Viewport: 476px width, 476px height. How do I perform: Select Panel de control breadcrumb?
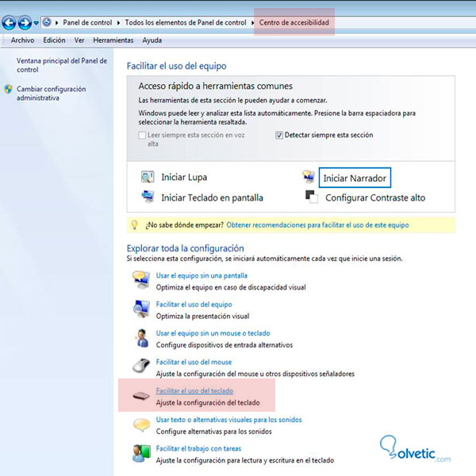(87, 22)
